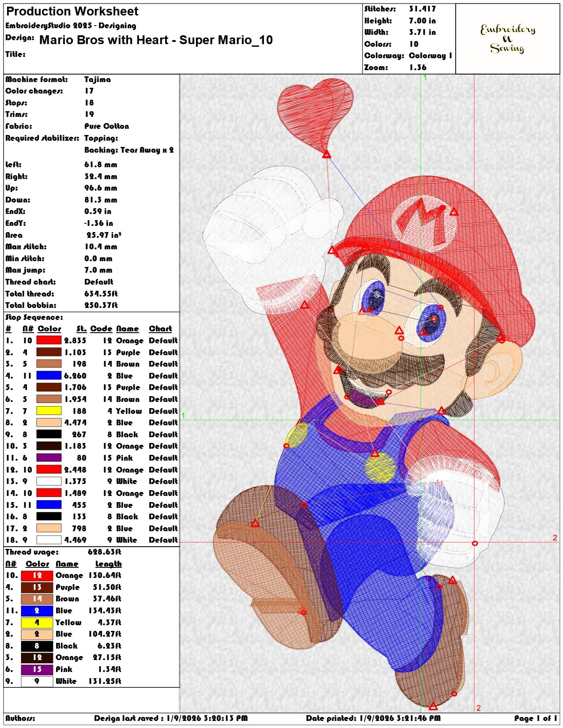Image resolution: width=563 pixels, height=728 pixels.
Task: Select the Date printed timestamp
Action: click(x=373, y=718)
